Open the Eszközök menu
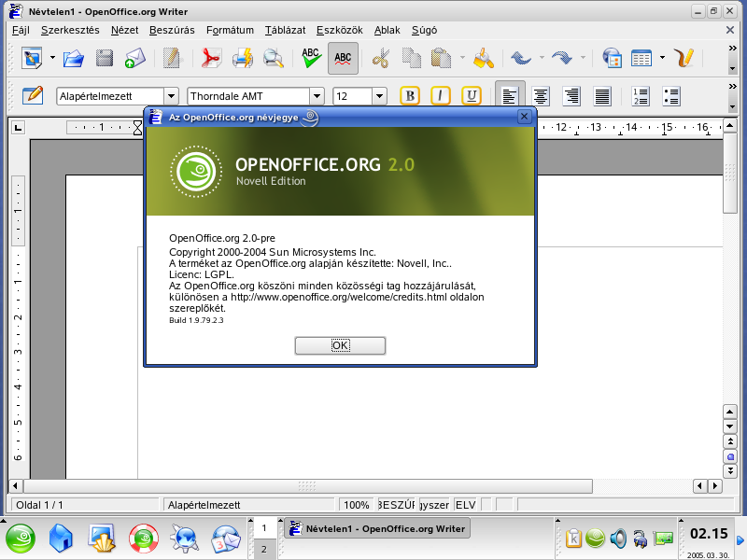This screenshot has height=560, width=747. tap(340, 30)
